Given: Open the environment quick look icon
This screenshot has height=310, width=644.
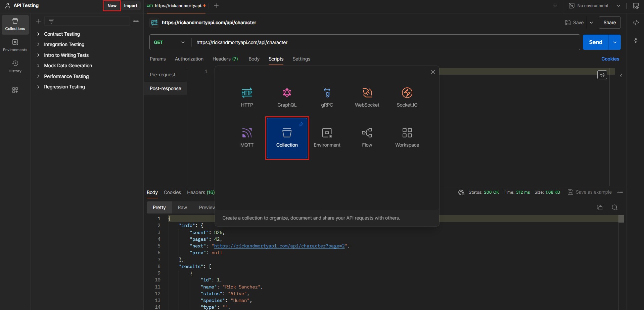Looking at the screenshot, I should click(636, 6).
